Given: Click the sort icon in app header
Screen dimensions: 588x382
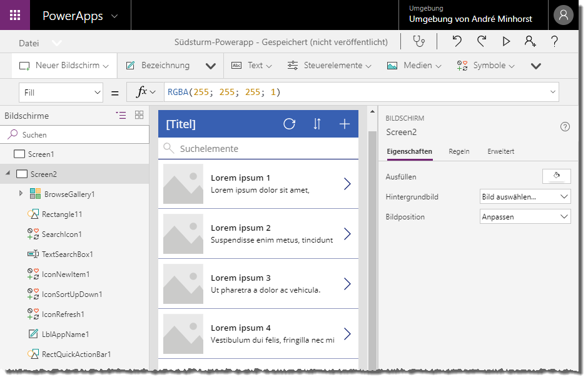Looking at the screenshot, I should click(x=317, y=124).
